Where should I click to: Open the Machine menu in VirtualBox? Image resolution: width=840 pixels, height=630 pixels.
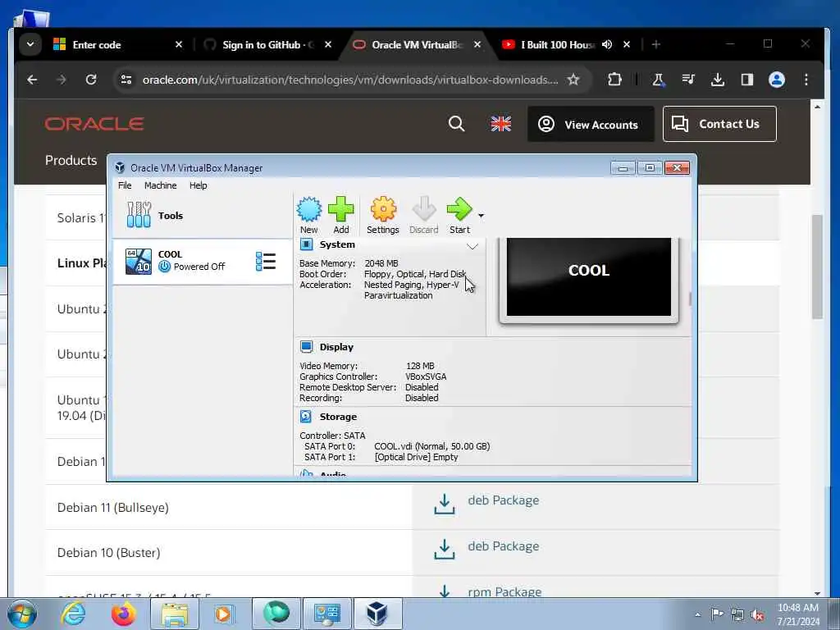coord(160,185)
